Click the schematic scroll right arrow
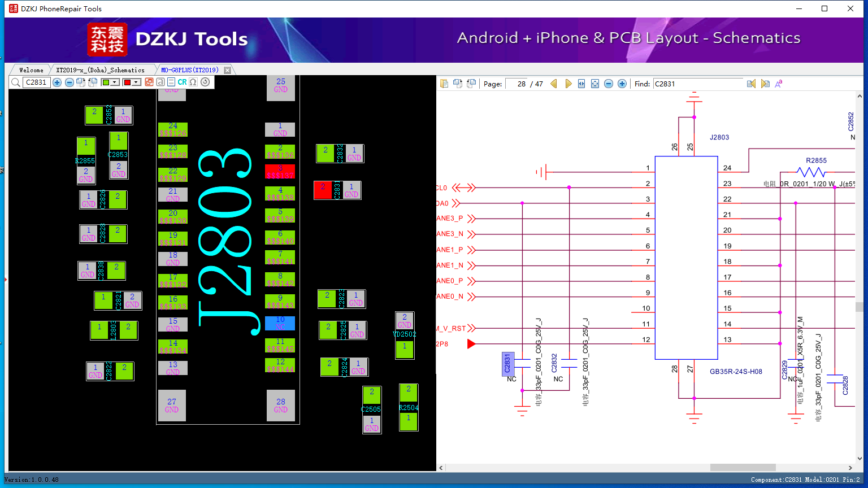This screenshot has width=868, height=488. pyautogui.click(x=850, y=468)
